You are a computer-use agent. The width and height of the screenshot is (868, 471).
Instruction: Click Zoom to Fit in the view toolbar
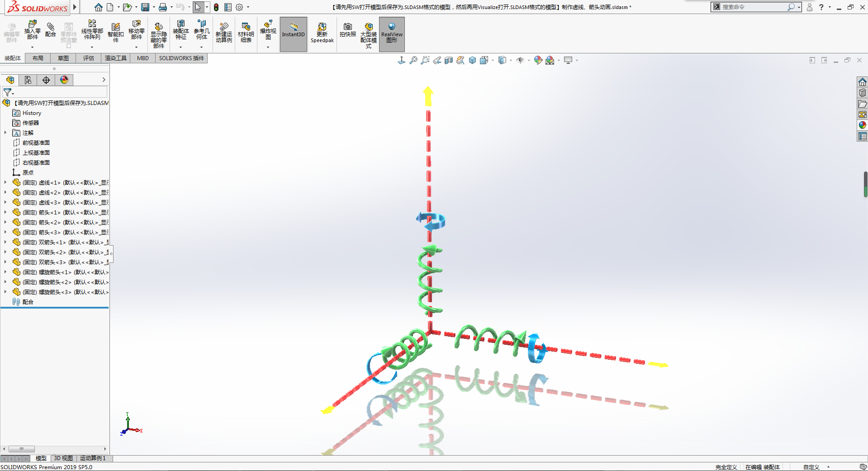[x=413, y=60]
